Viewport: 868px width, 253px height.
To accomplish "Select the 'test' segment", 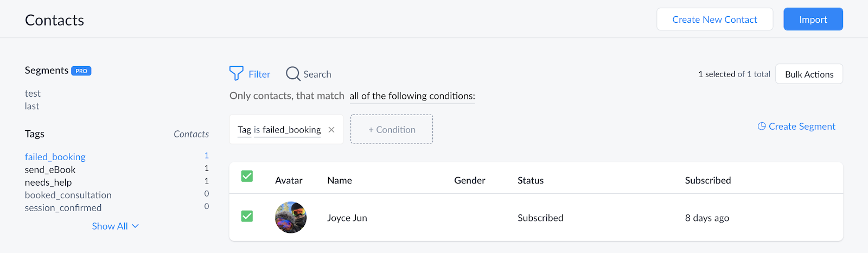I will [33, 93].
